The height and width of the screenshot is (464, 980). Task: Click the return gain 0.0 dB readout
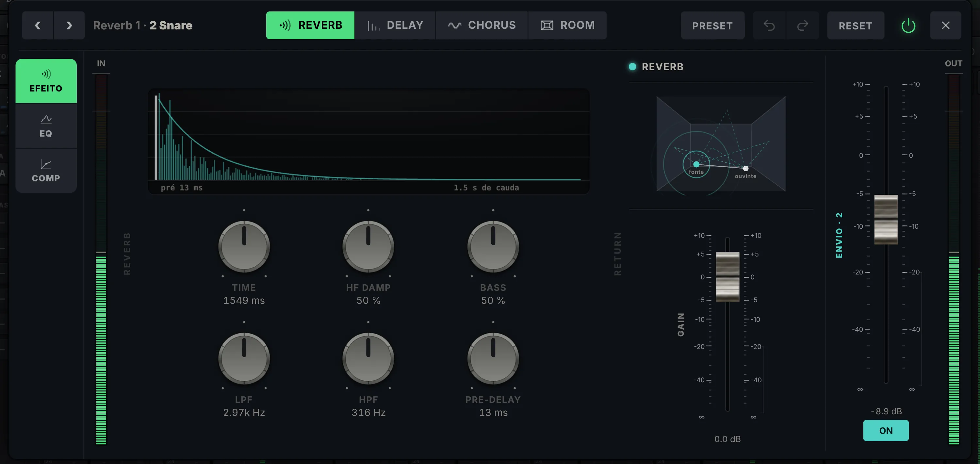click(x=727, y=439)
